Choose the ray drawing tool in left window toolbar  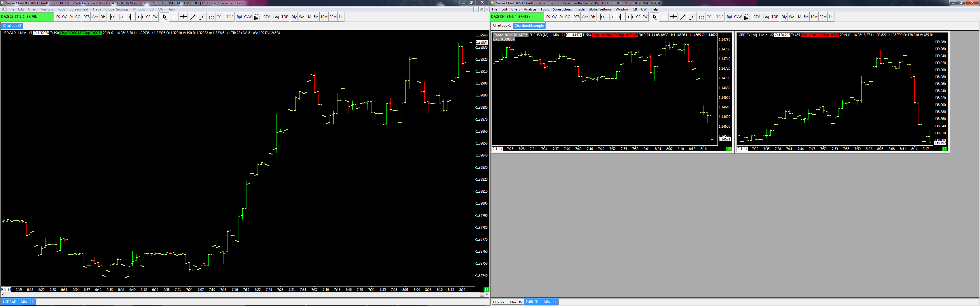click(202, 17)
